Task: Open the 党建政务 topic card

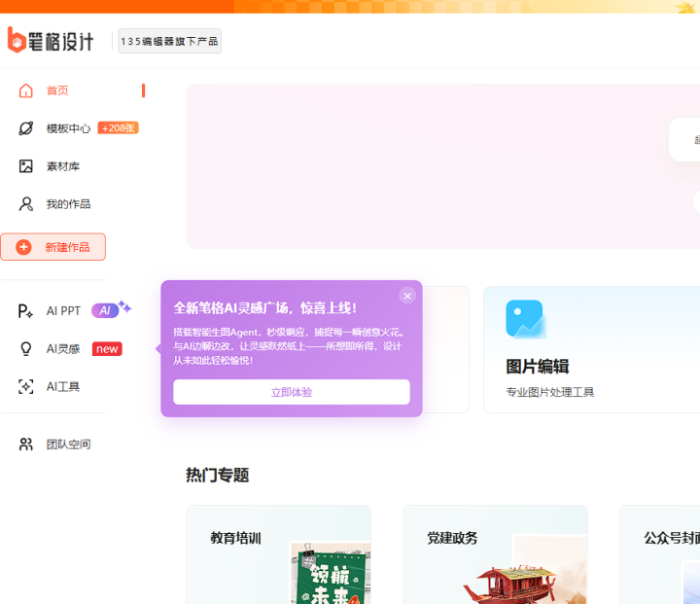Action: tap(495, 554)
